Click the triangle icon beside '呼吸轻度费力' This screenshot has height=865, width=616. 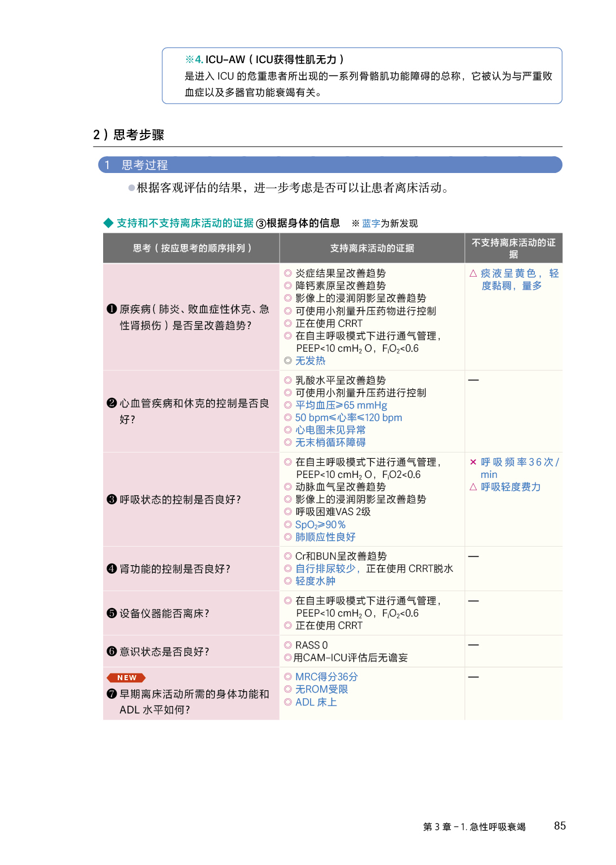click(x=473, y=487)
